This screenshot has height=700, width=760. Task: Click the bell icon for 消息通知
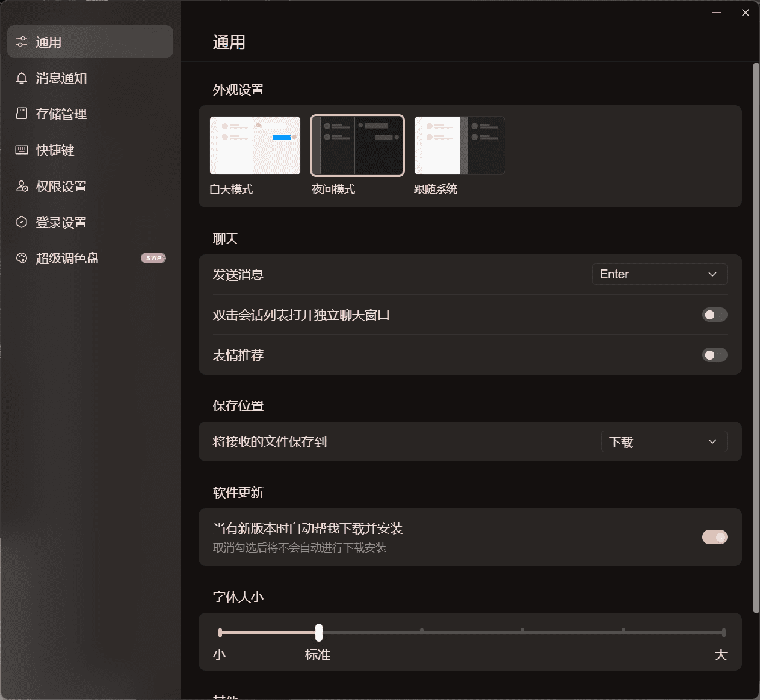pos(22,78)
